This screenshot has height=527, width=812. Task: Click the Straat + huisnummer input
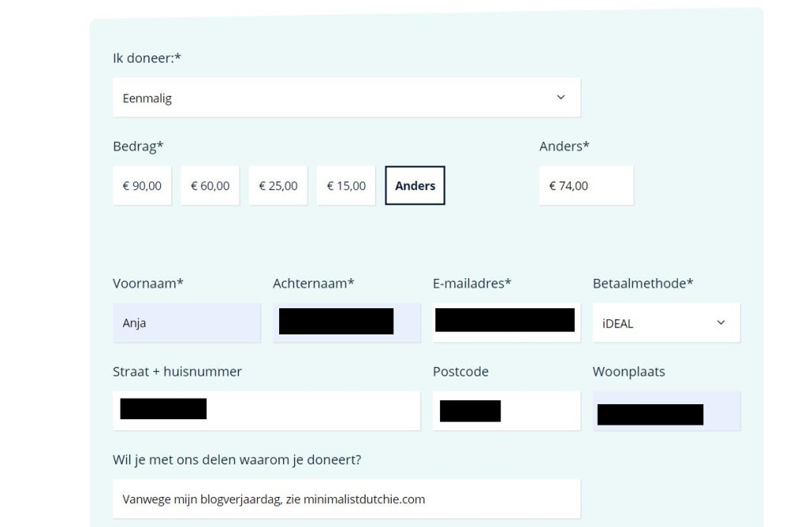pyautogui.click(x=266, y=411)
